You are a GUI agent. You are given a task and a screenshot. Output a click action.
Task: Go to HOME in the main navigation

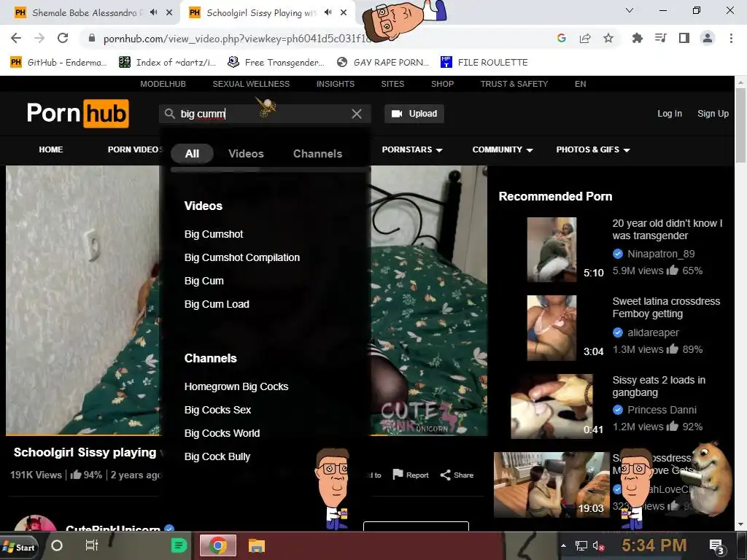point(51,149)
